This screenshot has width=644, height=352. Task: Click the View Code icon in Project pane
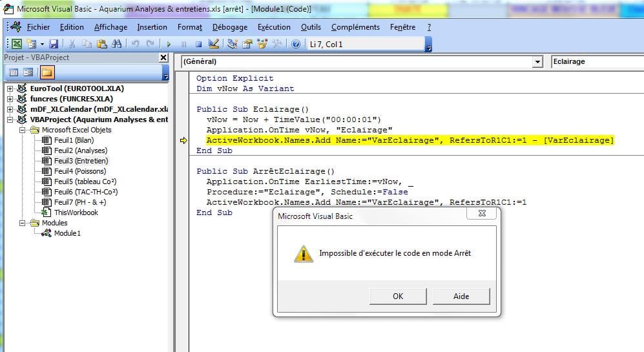point(14,73)
